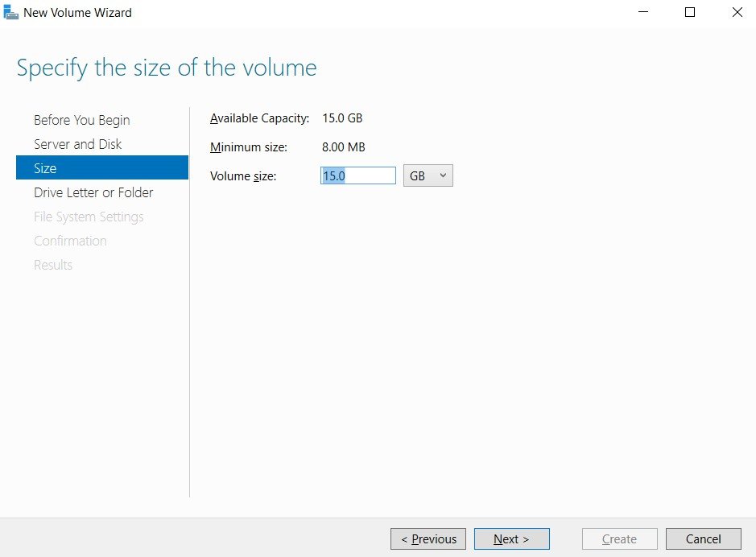756x557 pixels.
Task: Click the Results step in sidebar
Action: coord(53,265)
